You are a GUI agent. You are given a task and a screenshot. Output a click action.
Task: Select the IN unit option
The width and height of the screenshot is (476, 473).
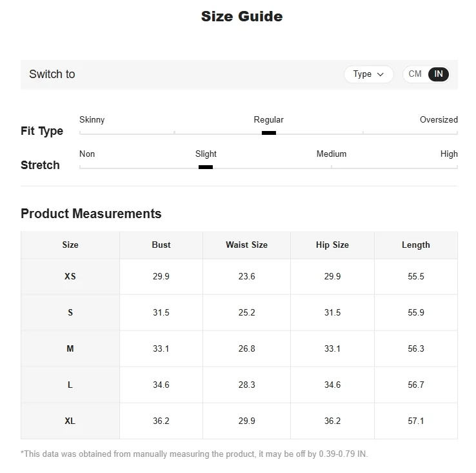[x=439, y=74]
